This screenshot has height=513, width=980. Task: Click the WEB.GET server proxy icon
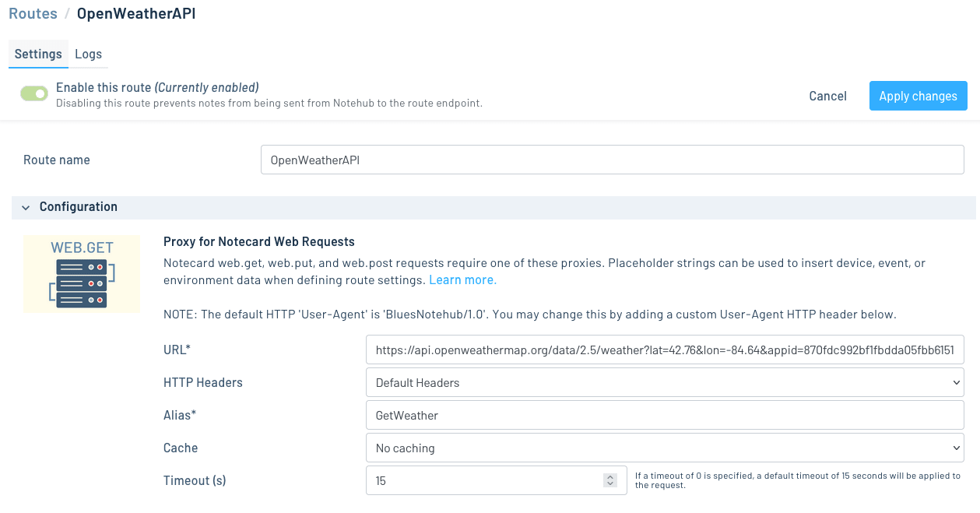click(82, 274)
